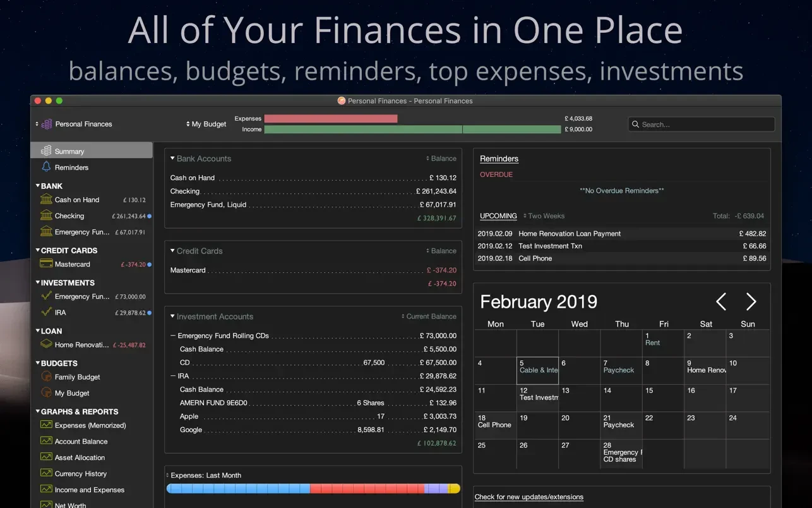812x508 pixels.
Task: Click the Home Renovation loan icon
Action: tap(46, 345)
